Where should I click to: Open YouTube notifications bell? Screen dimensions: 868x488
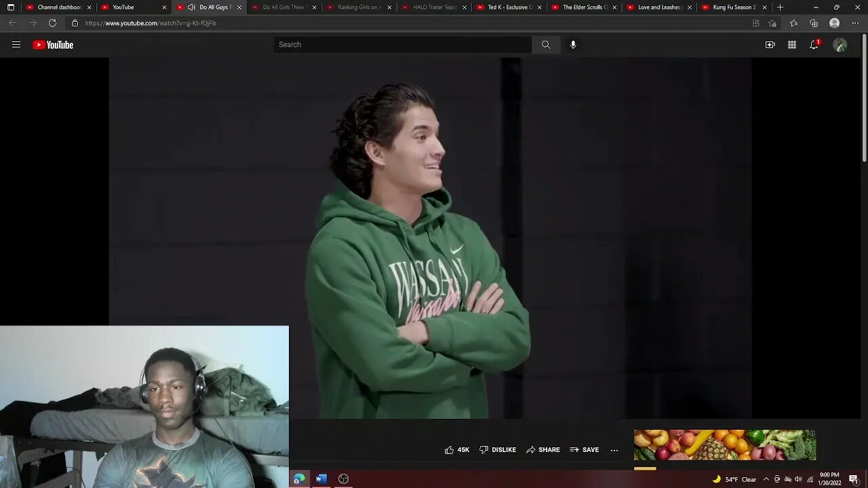point(814,45)
